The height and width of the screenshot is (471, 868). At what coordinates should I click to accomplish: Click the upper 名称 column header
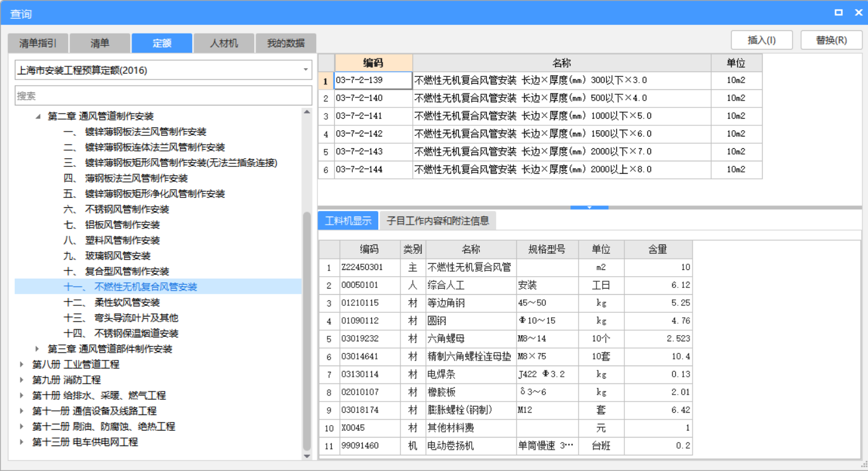tap(562, 63)
